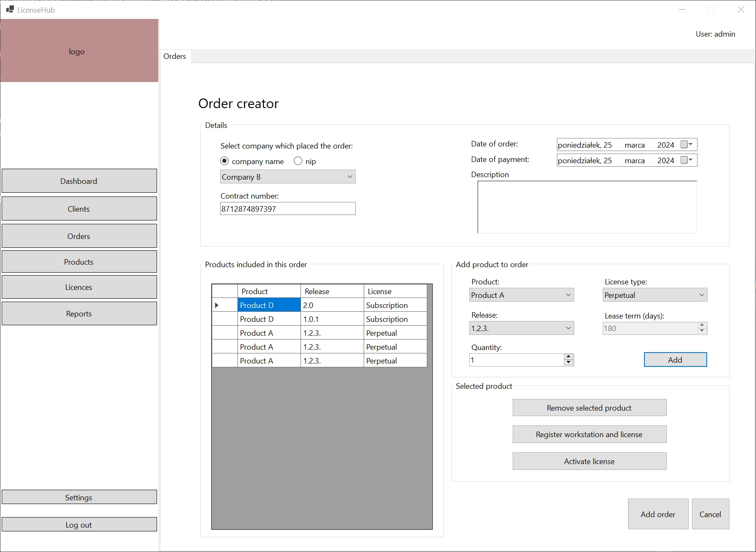756x552 pixels.
Task: Close the LicenseHub window
Action: (741, 9)
